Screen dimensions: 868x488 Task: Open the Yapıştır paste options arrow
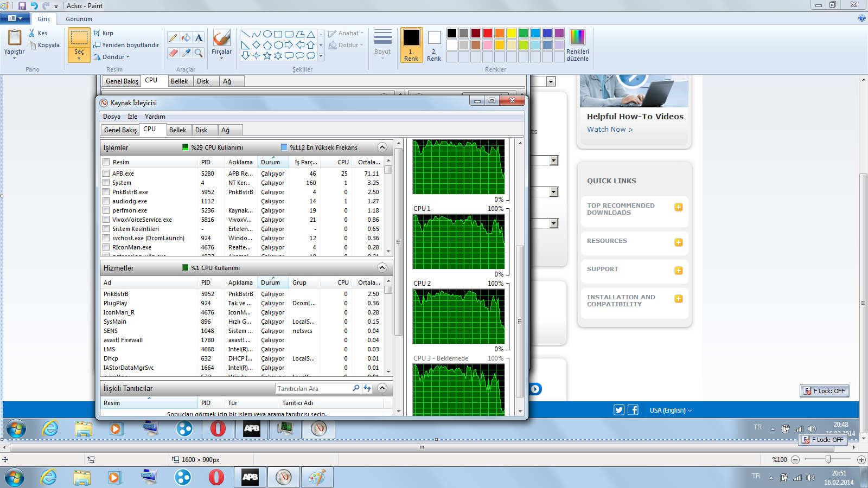[x=14, y=57]
